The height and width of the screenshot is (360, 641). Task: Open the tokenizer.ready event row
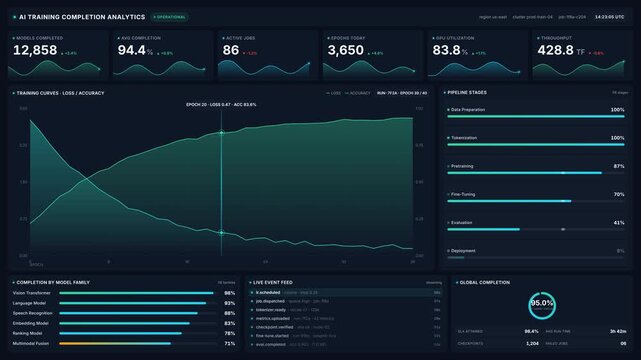point(345,310)
